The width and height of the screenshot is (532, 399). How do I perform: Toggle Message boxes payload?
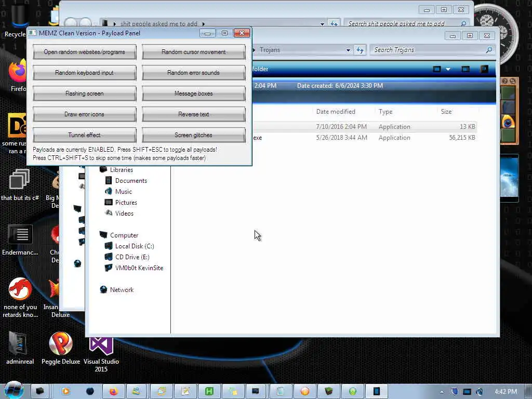pos(193,94)
